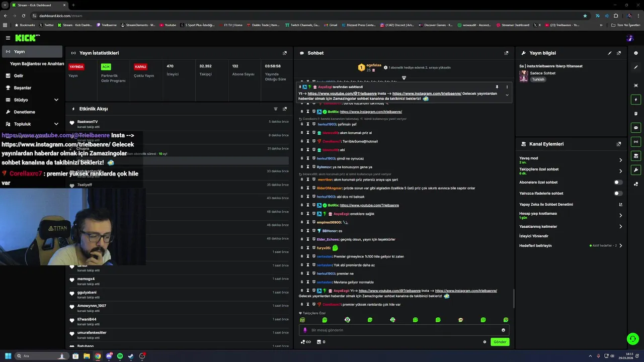Image resolution: width=644 pixels, height=362 pixels.
Task: Pop out the Yayın bilgisi panel
Action: point(619,53)
